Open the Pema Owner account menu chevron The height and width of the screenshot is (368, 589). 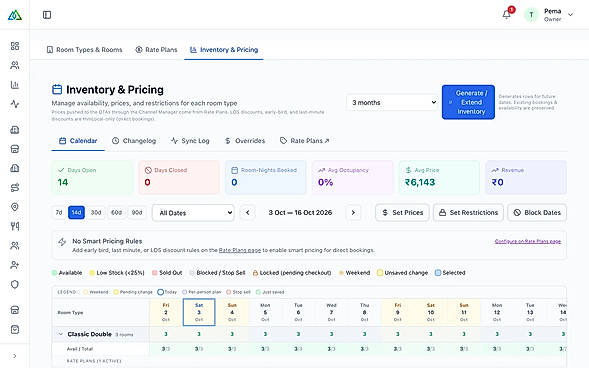570,15
